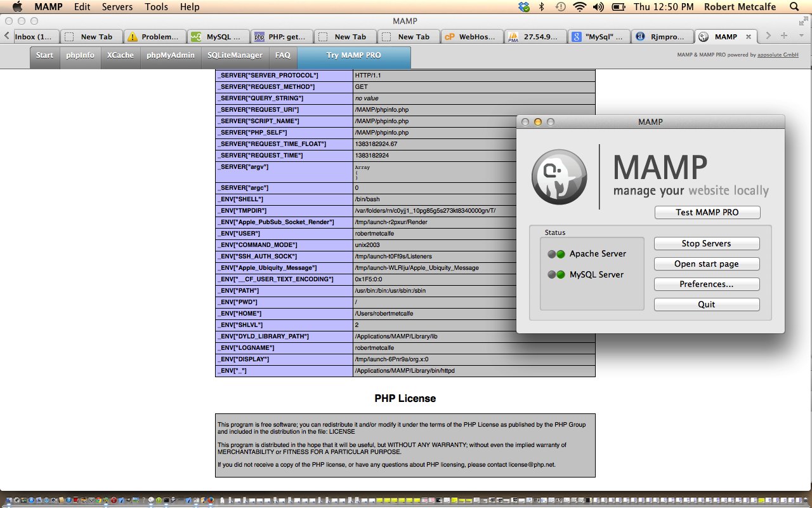This screenshot has width=812, height=508.
Task: Switch to the WebHos cPanel tab
Action: (x=472, y=37)
